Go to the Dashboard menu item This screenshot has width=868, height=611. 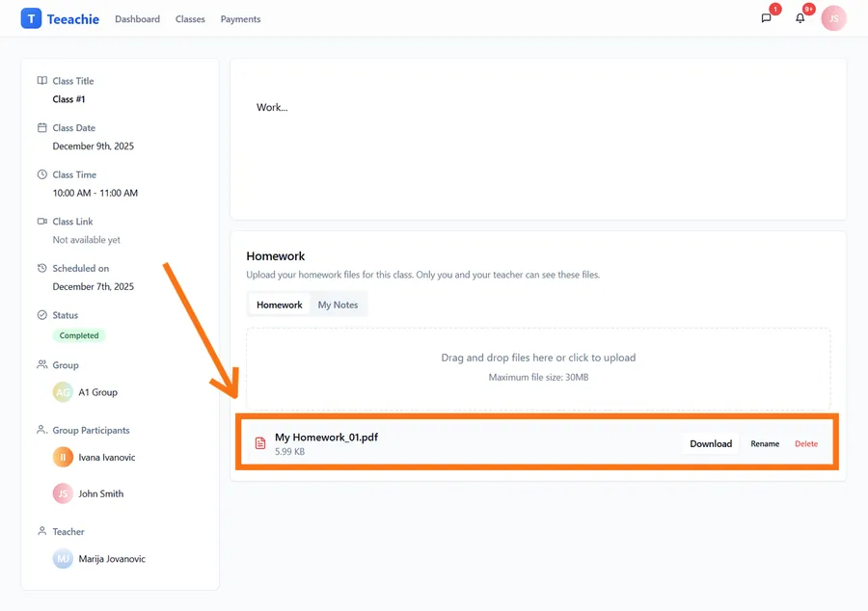(137, 19)
